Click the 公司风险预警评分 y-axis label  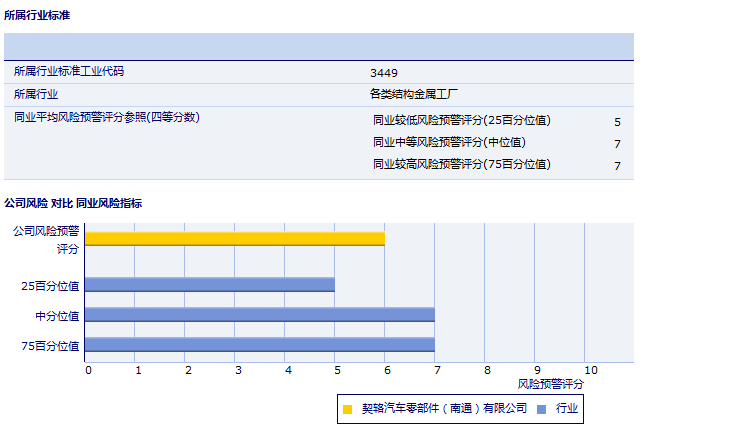pos(45,239)
